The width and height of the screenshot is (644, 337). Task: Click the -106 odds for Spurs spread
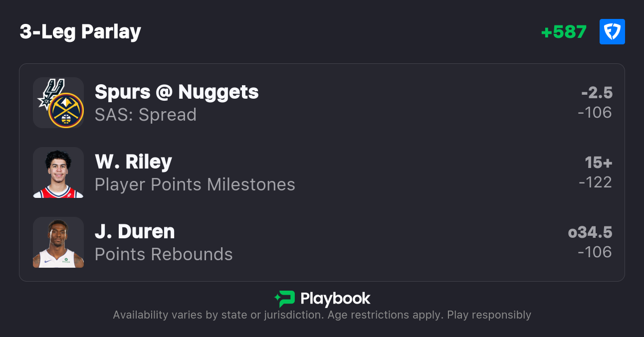(x=595, y=113)
